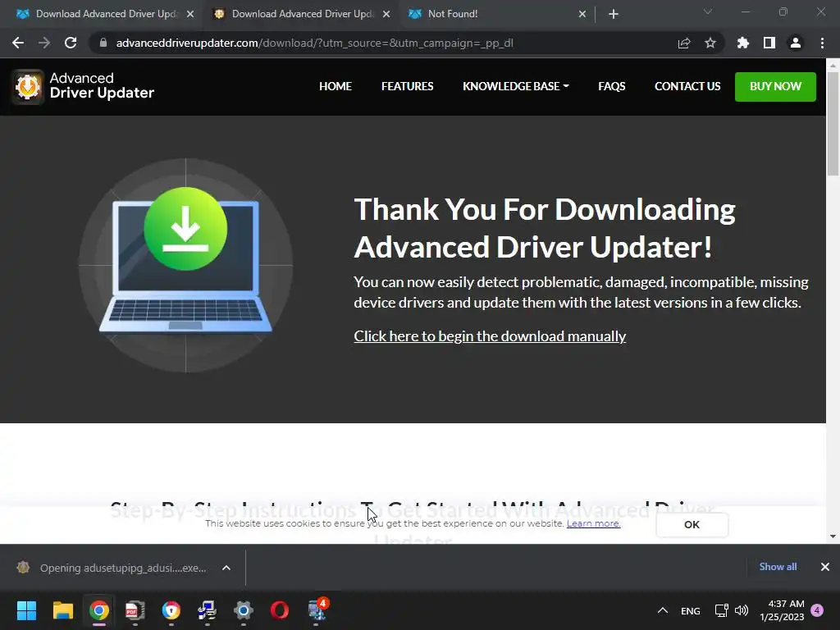840x630 pixels.
Task: Click the green BUY NOW button
Action: point(775,87)
